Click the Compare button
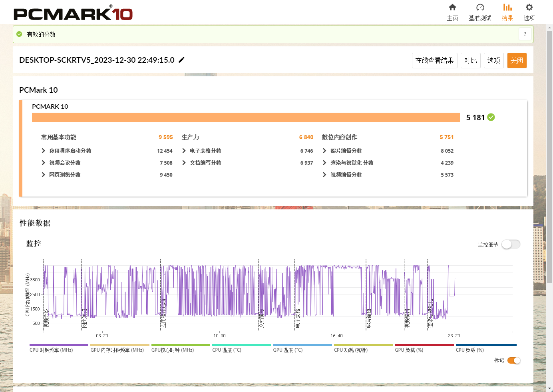Image resolution: width=553 pixels, height=392 pixels. (470, 61)
